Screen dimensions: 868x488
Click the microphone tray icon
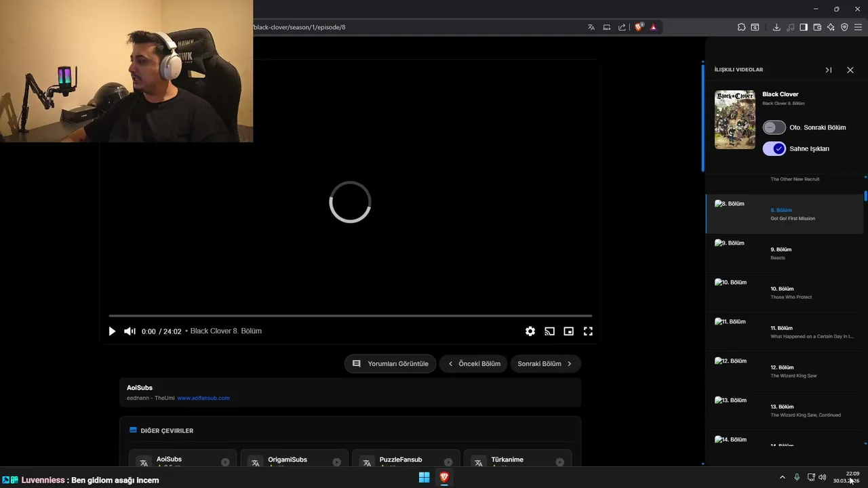(x=797, y=477)
